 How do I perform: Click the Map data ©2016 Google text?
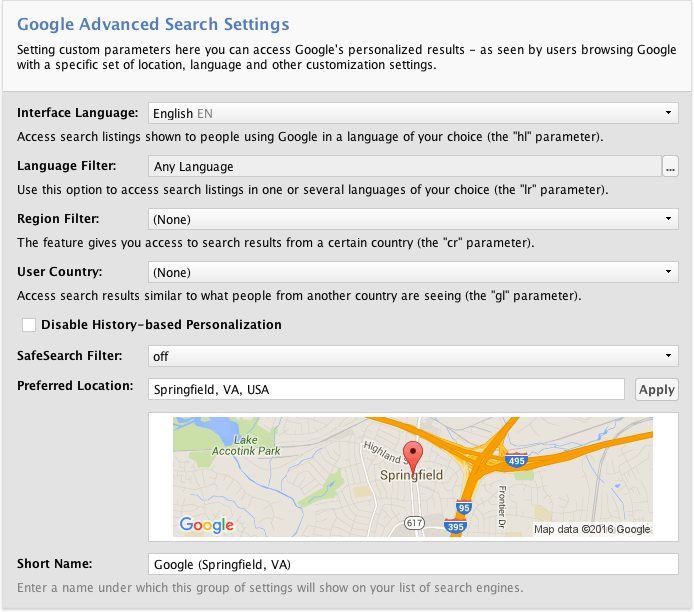pos(592,529)
